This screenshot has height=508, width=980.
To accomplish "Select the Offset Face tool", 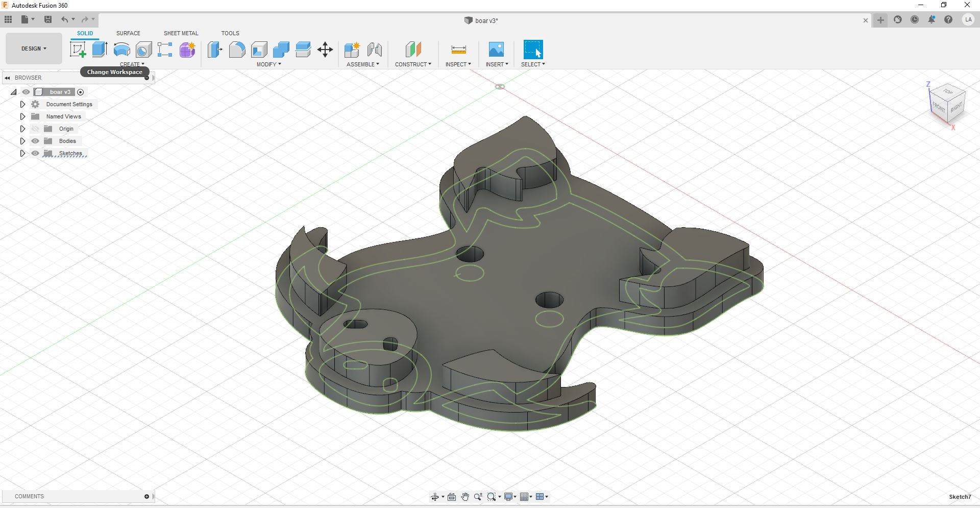I will (303, 50).
